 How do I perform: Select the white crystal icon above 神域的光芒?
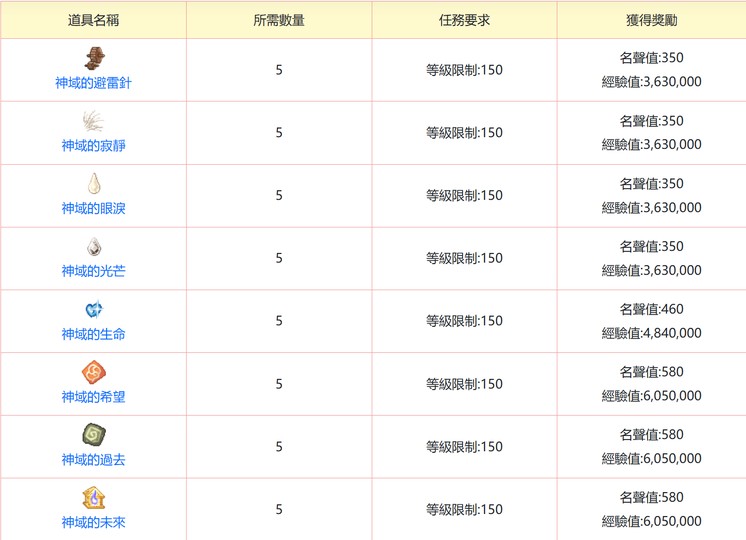(93, 247)
